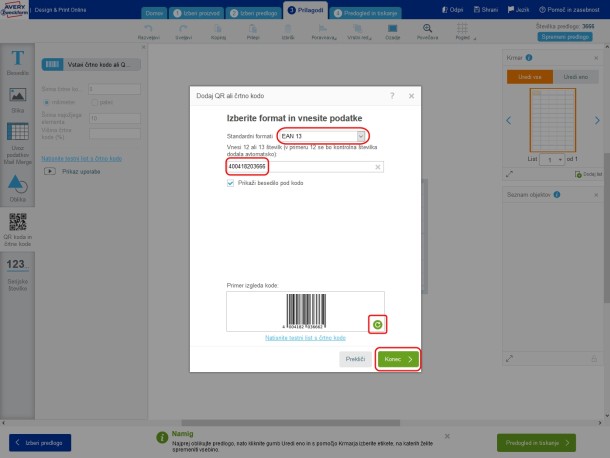This screenshot has width=610, height=458.
Task: Open the Serijske številke tool
Action: [x=17, y=272]
